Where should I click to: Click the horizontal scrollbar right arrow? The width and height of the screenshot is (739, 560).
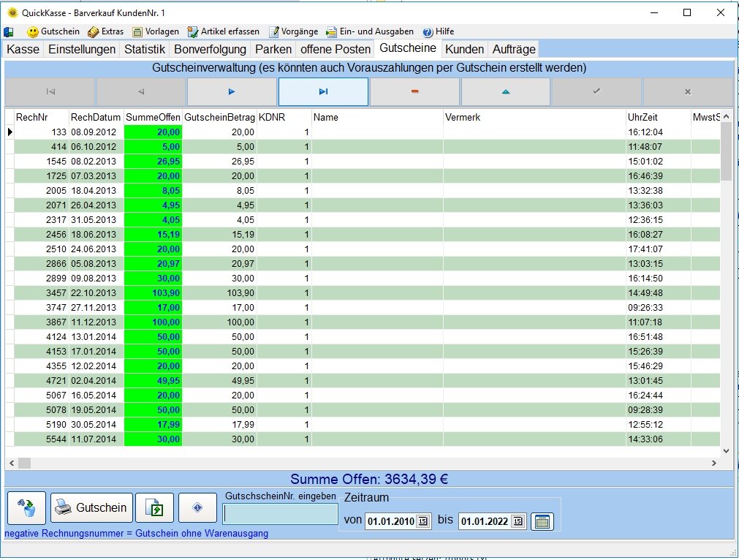coord(714,463)
